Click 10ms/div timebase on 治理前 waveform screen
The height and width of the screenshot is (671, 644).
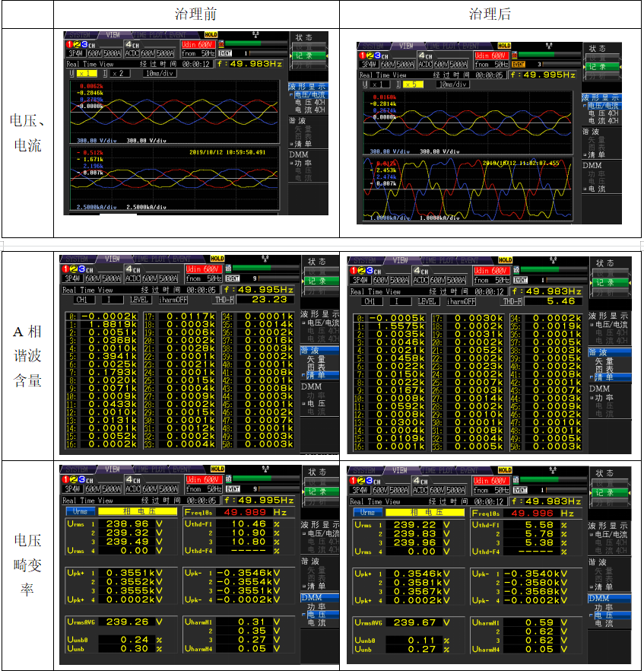coord(160,74)
